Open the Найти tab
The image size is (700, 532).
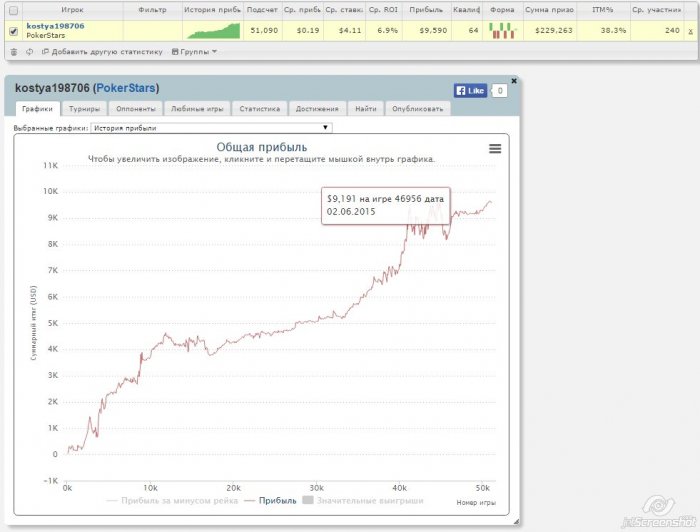(x=366, y=108)
